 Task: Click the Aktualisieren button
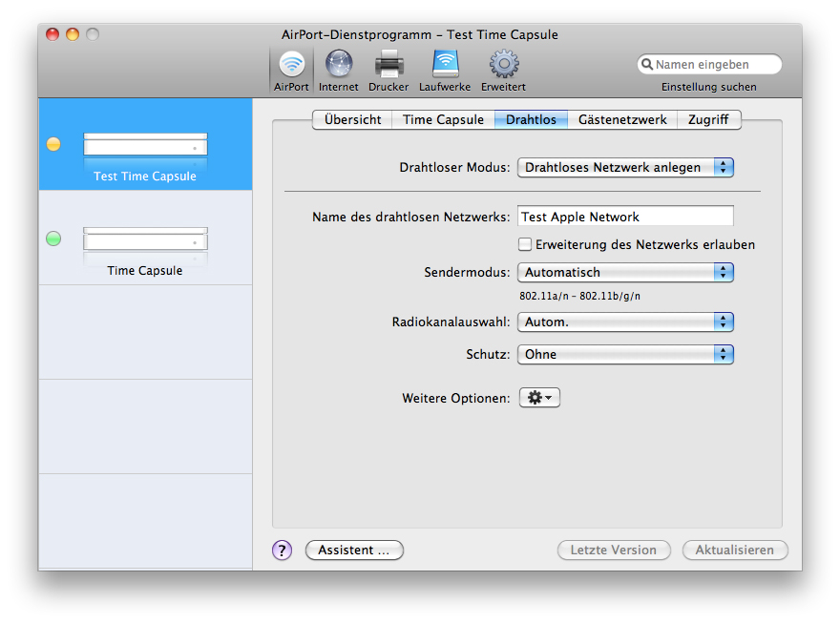tap(734, 550)
